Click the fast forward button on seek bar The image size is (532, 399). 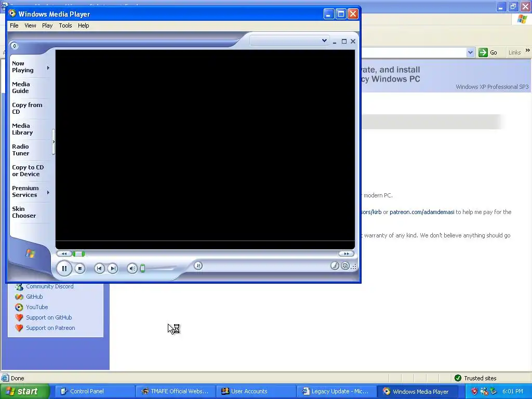pos(346,254)
